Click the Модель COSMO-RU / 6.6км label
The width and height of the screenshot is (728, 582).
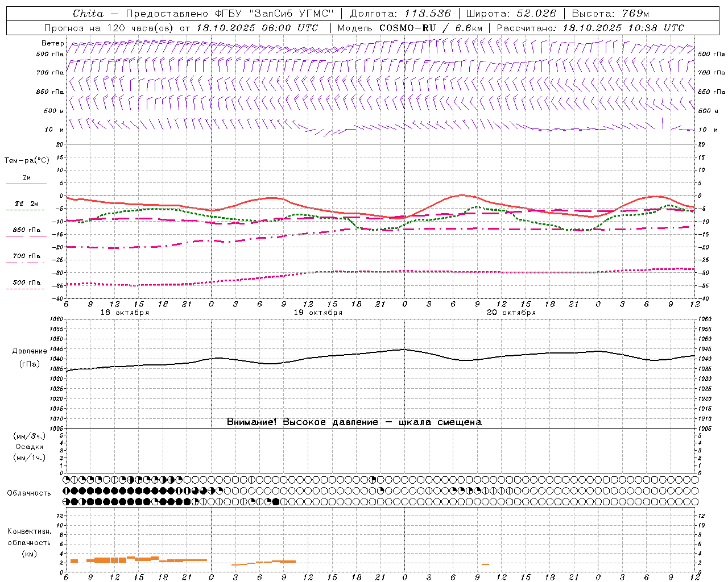410,28
